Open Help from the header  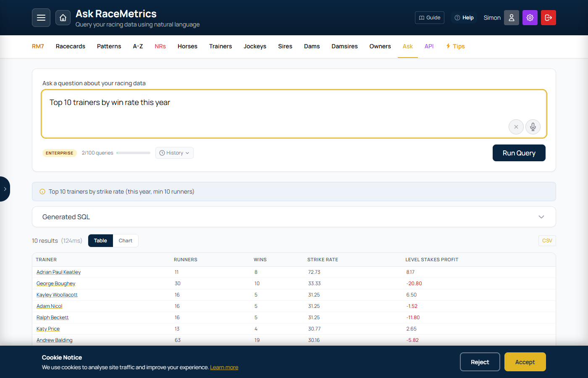tap(464, 17)
